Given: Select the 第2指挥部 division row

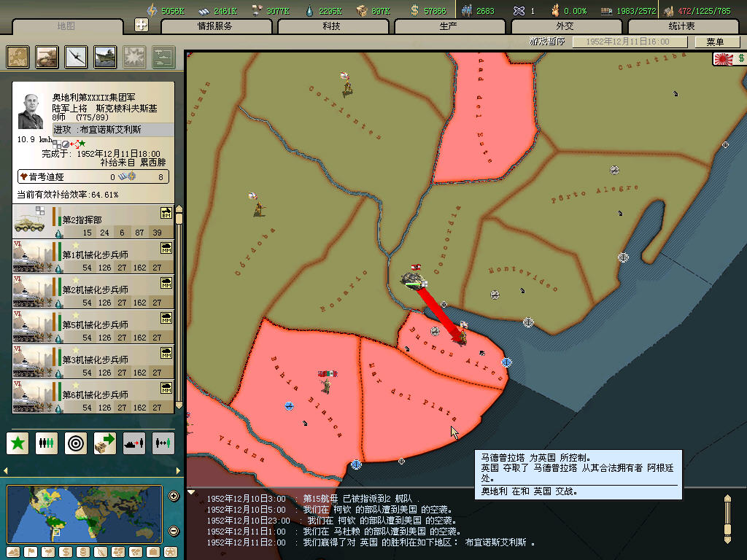Looking at the screenshot, I should click(93, 222).
